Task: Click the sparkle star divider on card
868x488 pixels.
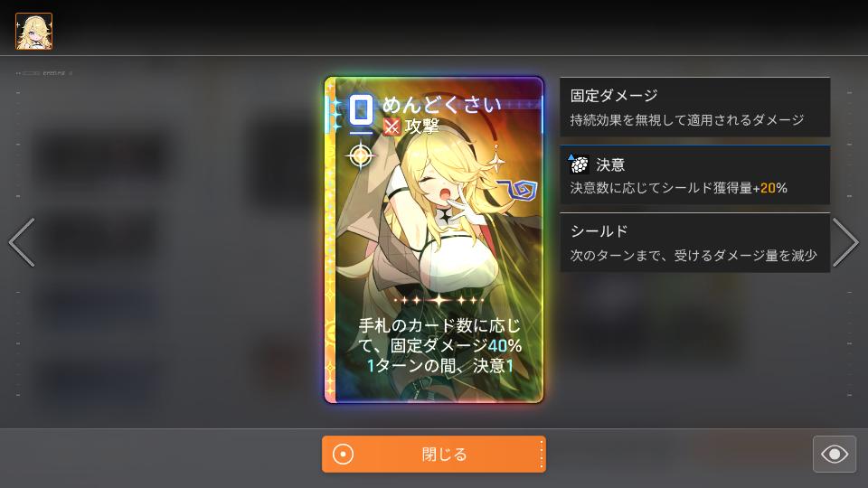Action: tap(439, 300)
